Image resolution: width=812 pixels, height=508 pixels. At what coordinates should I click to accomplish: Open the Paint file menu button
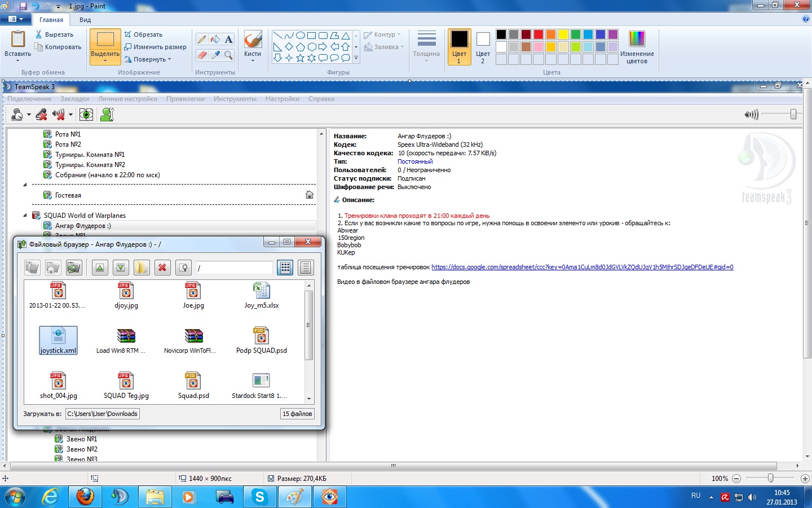15,19
